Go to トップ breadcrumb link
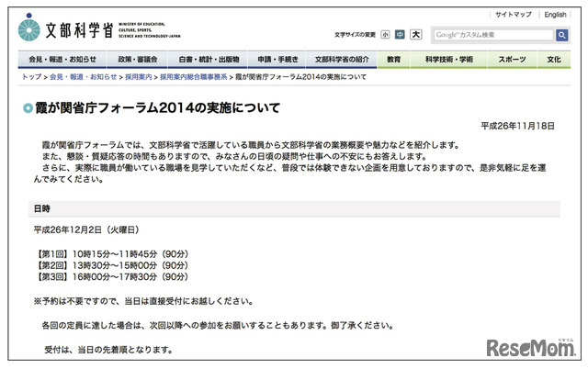This screenshot has height=369, width=588. pos(31,77)
